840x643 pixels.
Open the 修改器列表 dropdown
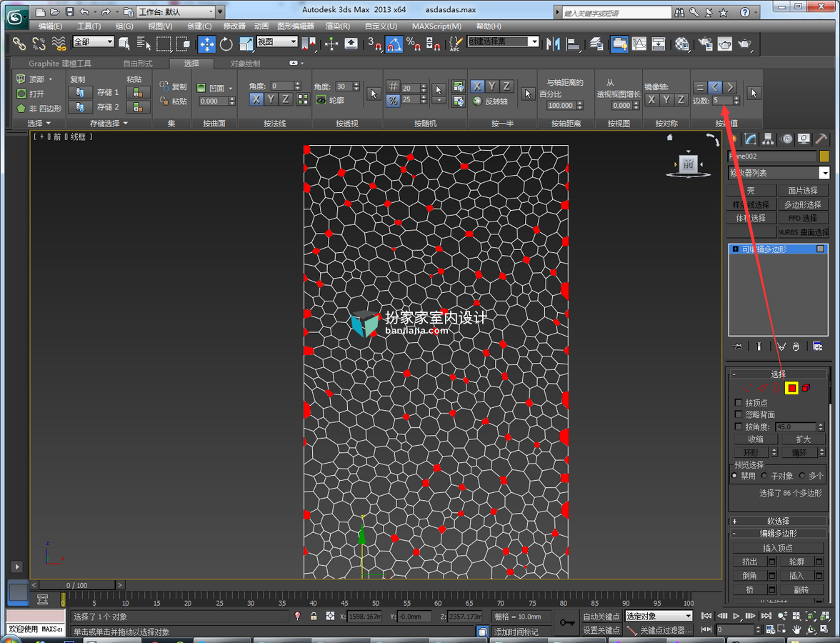(779, 173)
